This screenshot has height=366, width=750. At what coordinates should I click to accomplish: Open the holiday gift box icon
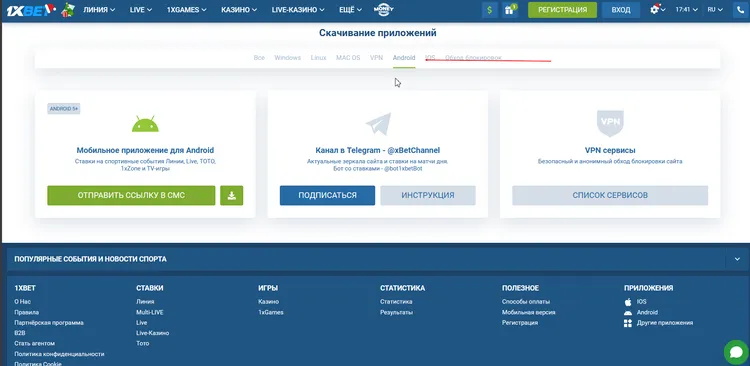tap(68, 10)
